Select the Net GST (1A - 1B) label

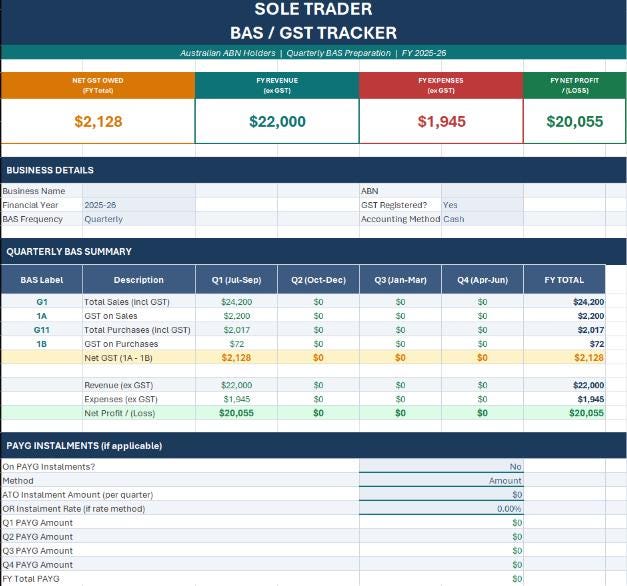pos(118,358)
